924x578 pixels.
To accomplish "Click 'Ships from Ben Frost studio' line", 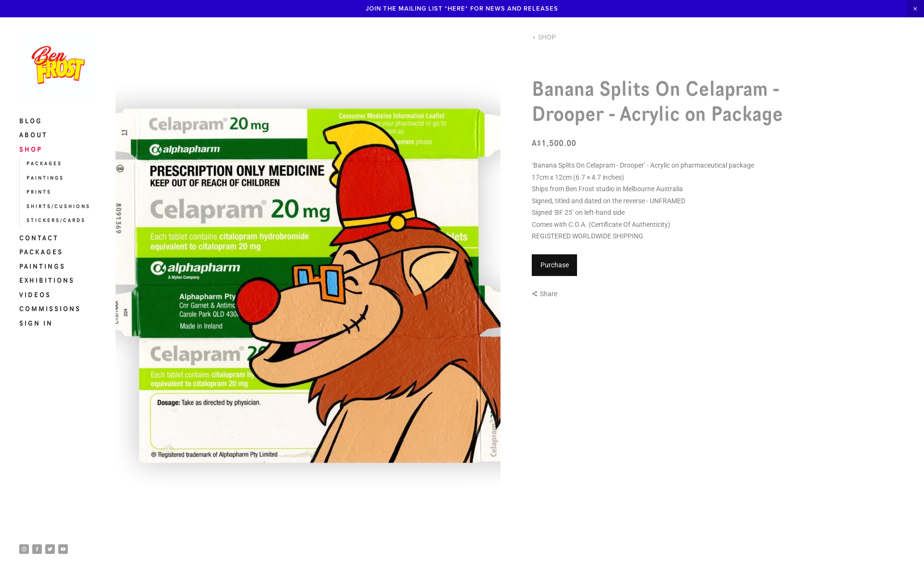I will (607, 189).
